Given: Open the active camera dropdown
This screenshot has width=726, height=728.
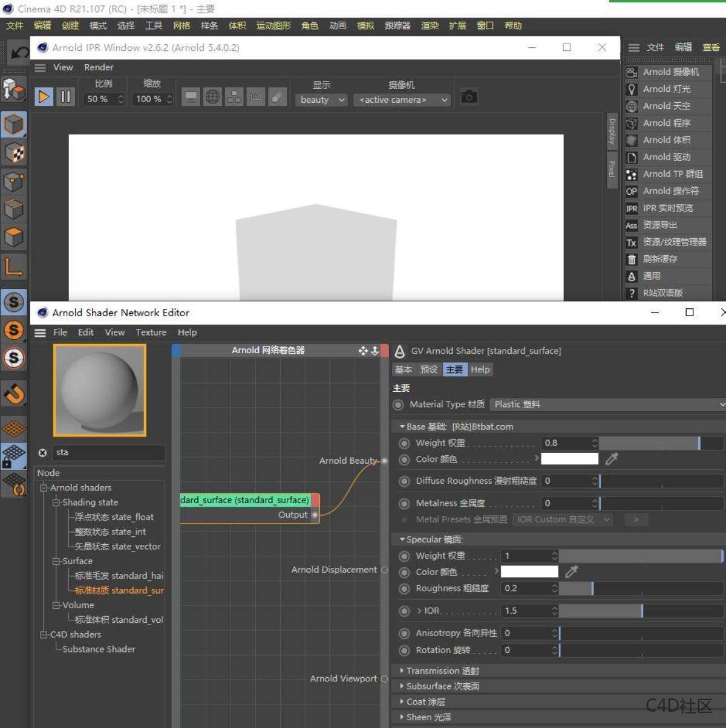Looking at the screenshot, I should (402, 100).
